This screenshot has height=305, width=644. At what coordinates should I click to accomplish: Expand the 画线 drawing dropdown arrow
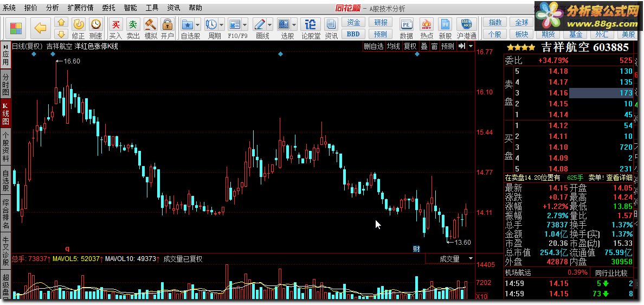(x=269, y=24)
